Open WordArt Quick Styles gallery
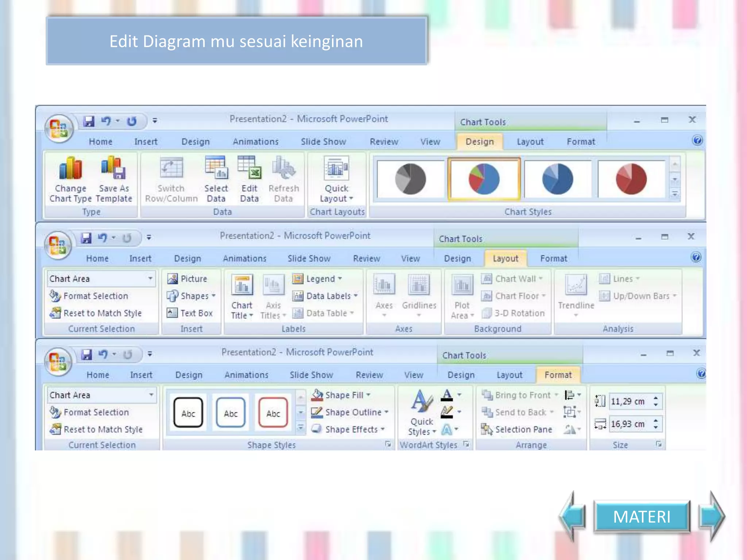Viewport: 747px width, 560px height. tap(422, 412)
